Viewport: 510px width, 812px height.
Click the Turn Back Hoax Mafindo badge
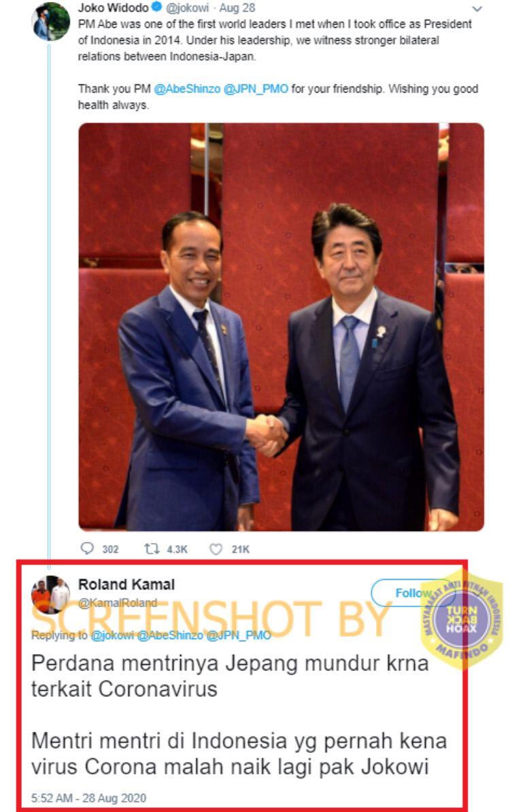(461, 618)
